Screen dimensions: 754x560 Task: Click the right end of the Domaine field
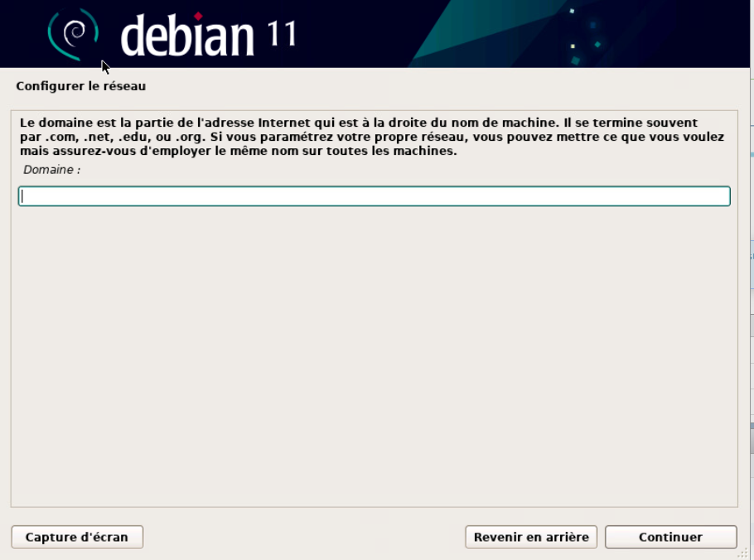coord(713,196)
